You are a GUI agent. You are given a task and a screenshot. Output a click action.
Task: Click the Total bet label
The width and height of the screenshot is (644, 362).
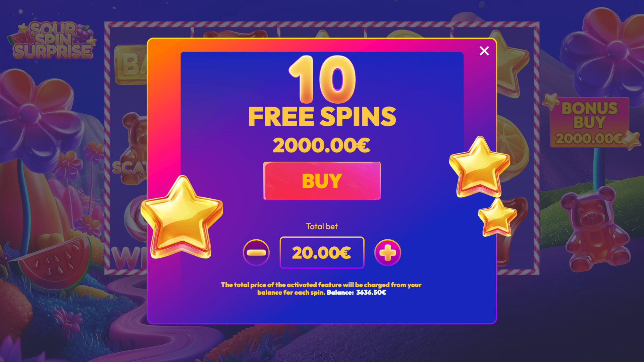[322, 227]
